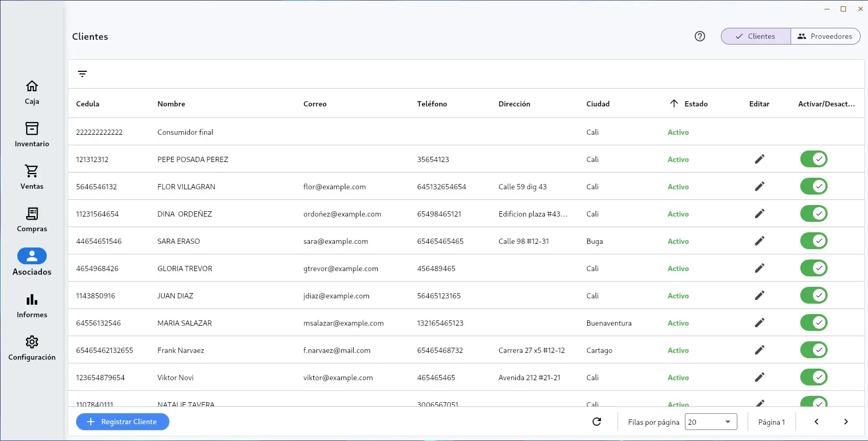This screenshot has height=441, width=868.
Task: Click cedula 222222222222 cell
Action: 99,132
